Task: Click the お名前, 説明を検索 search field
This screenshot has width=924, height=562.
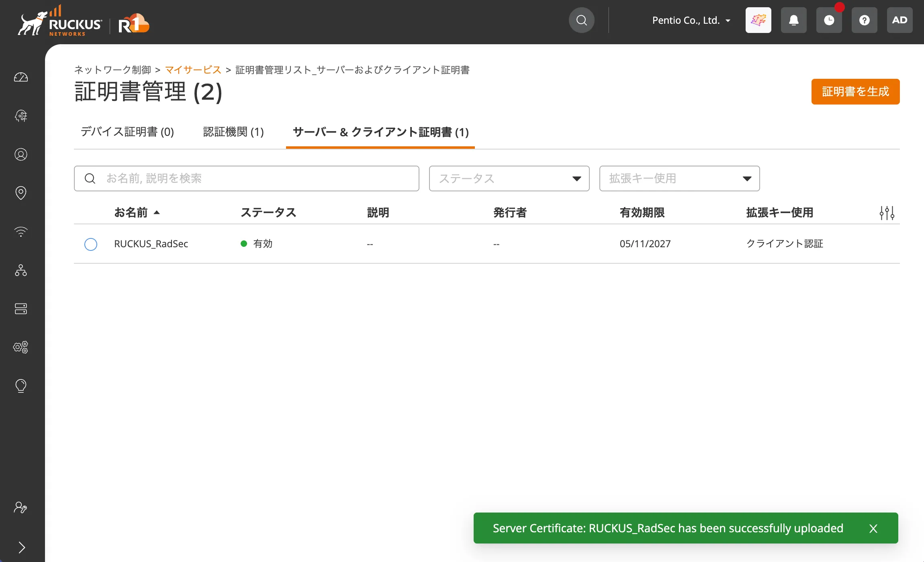Action: [246, 178]
